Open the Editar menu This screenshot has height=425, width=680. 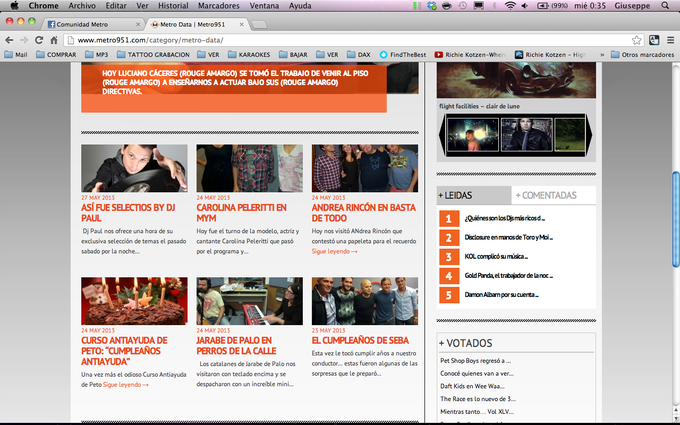pos(116,6)
